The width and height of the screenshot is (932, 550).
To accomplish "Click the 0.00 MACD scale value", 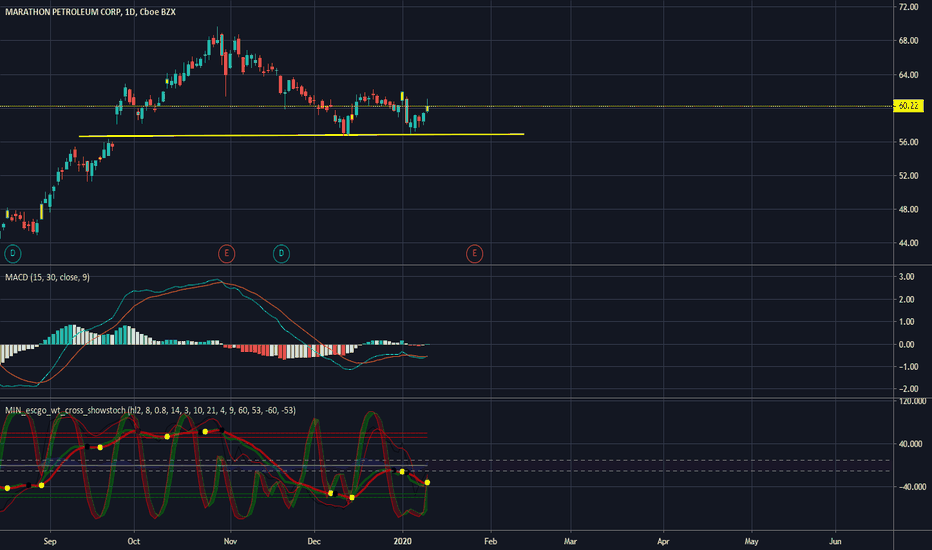I will point(906,345).
